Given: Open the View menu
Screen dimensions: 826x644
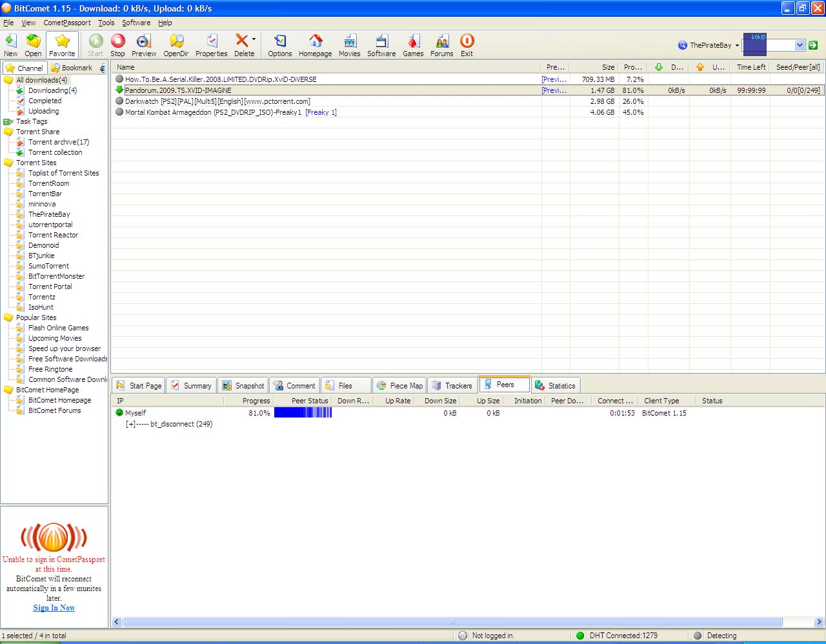Looking at the screenshot, I should point(28,23).
